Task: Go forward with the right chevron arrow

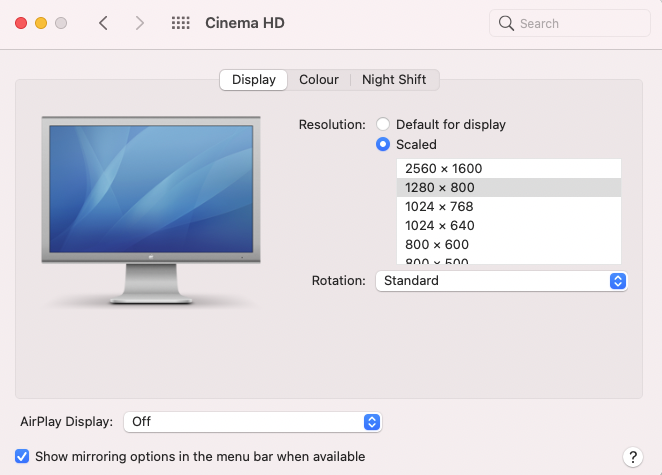Action: point(140,23)
